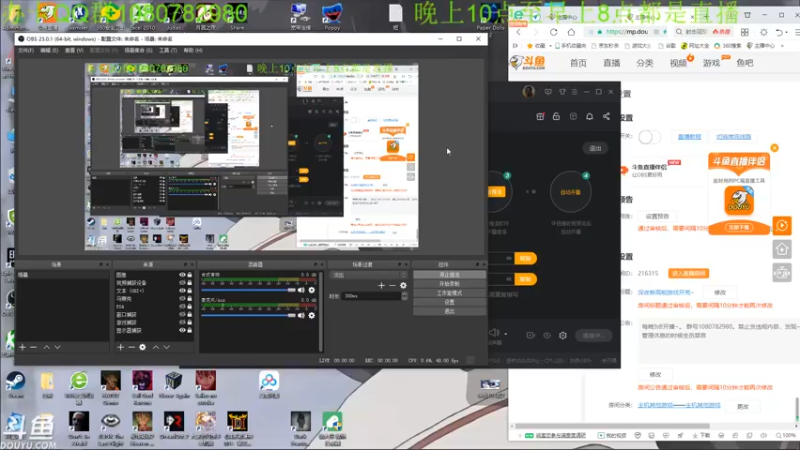Open 直播 tab in Douyu navigation
This screenshot has width=800, height=450.
click(x=611, y=63)
